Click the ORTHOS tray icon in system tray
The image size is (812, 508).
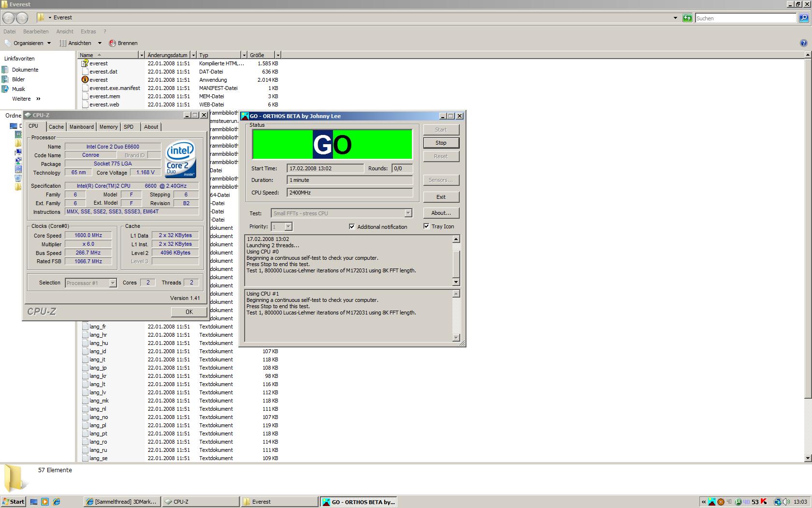[712, 502]
